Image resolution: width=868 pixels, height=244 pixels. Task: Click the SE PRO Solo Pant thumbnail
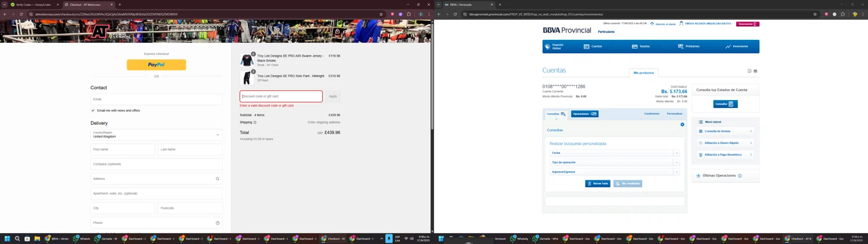coord(247,78)
